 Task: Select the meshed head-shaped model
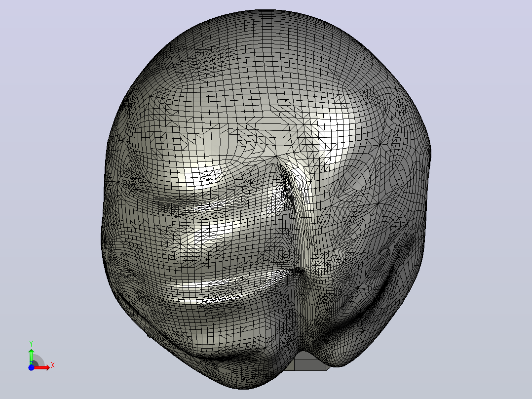click(x=266, y=199)
